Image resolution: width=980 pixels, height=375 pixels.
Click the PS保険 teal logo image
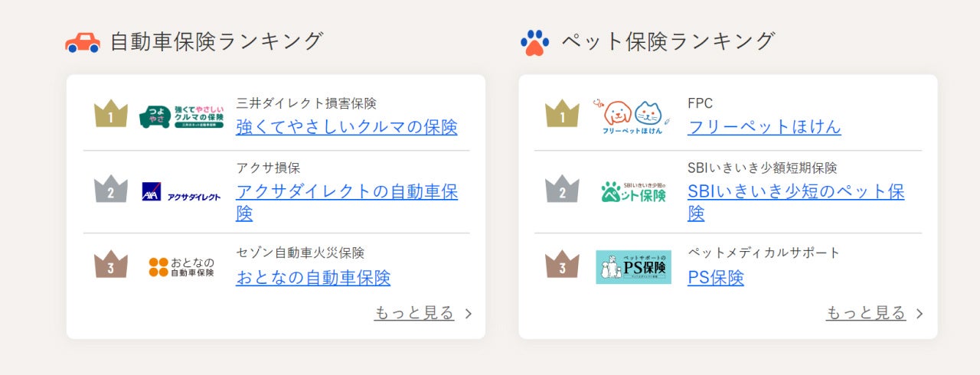633,267
